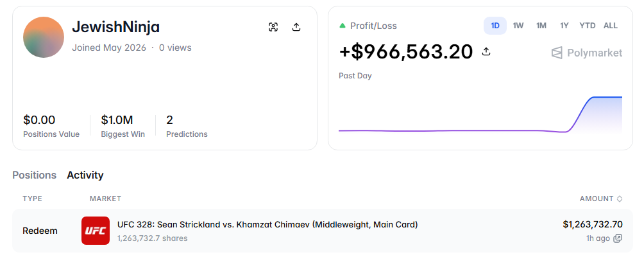Click the red UFC market logo
This screenshot has width=644, height=257.
click(x=96, y=231)
